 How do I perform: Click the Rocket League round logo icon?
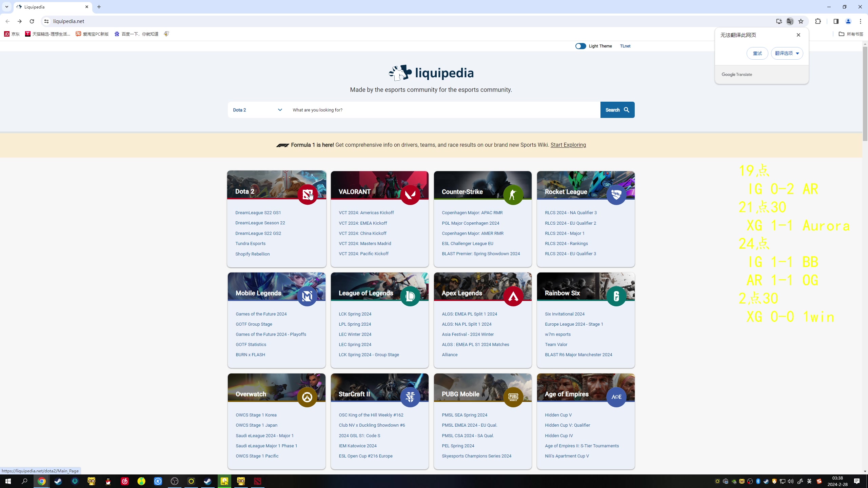[616, 195]
